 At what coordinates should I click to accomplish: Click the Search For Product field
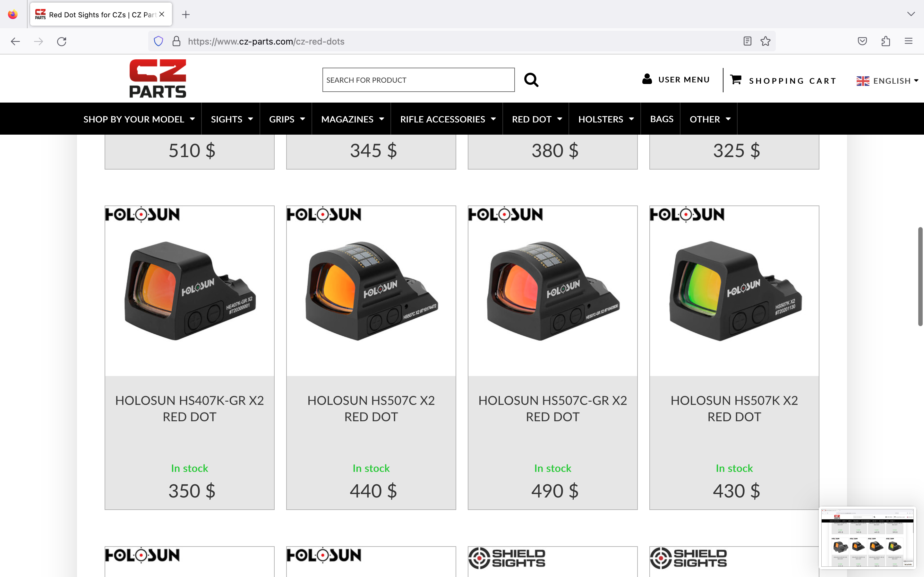click(418, 80)
